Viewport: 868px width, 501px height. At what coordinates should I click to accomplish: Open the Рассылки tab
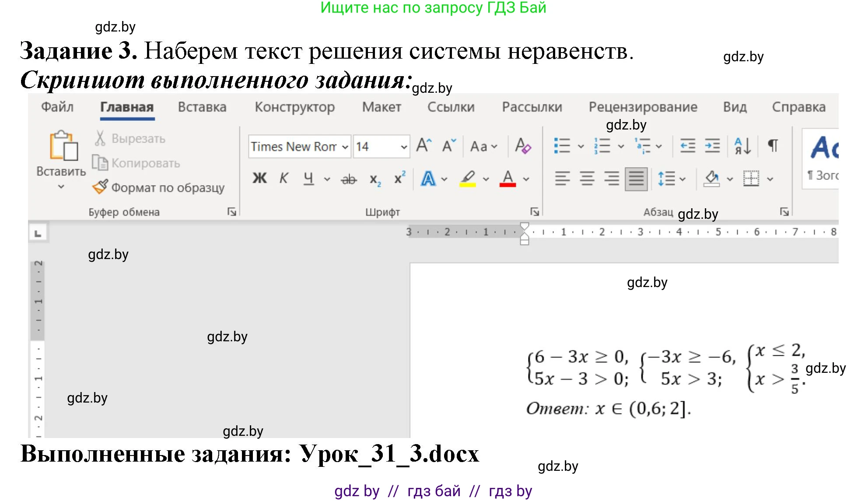532,107
